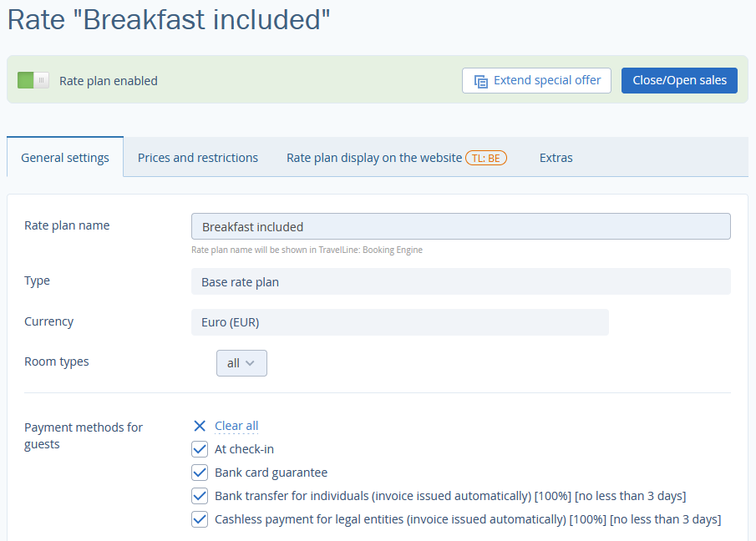Click the chevron arrow in Room types selector
Image resolution: width=756 pixels, height=541 pixels.
250,363
